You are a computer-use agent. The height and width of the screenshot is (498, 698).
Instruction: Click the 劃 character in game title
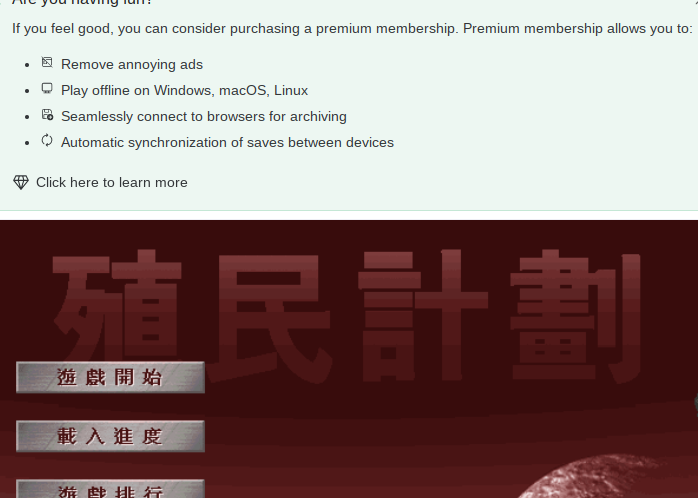tap(575, 317)
